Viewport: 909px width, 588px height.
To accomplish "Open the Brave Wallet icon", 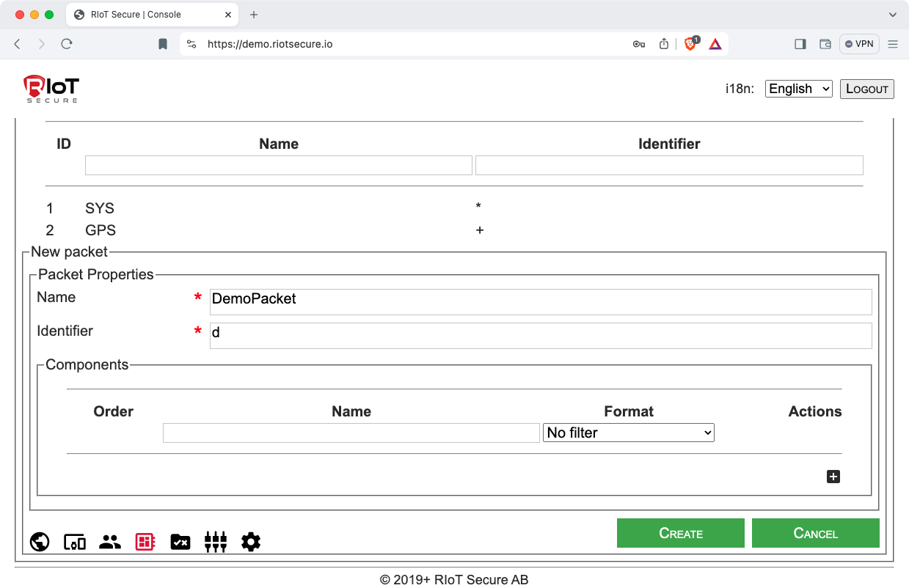I will point(825,44).
